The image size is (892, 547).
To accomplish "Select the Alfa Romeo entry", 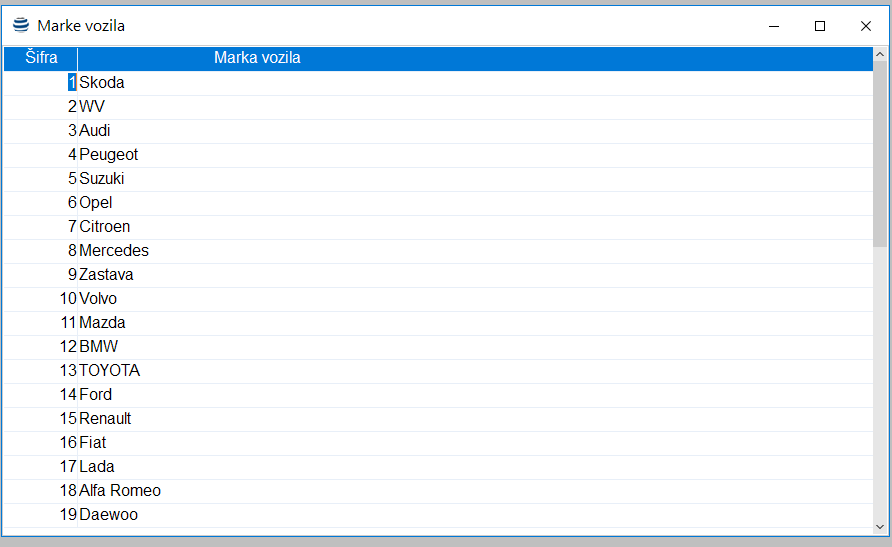I will coord(120,491).
